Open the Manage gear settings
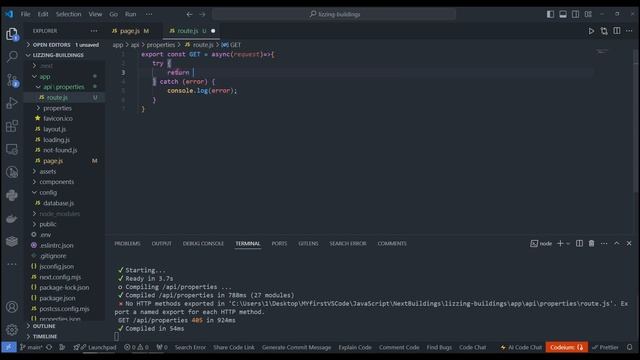Viewport: 640px width, 360px height. 12,329
